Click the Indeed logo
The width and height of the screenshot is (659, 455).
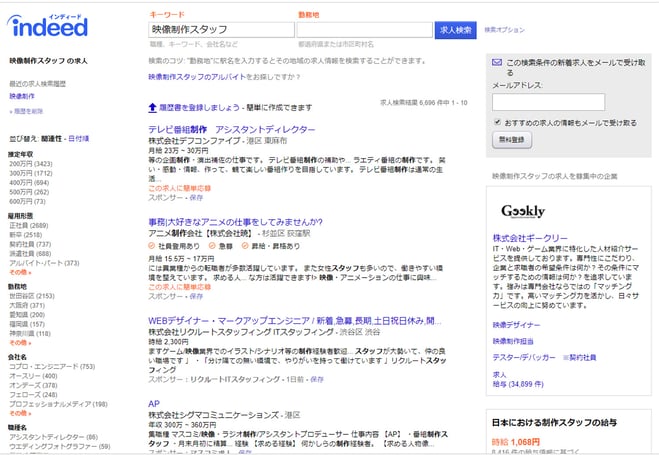(47, 26)
